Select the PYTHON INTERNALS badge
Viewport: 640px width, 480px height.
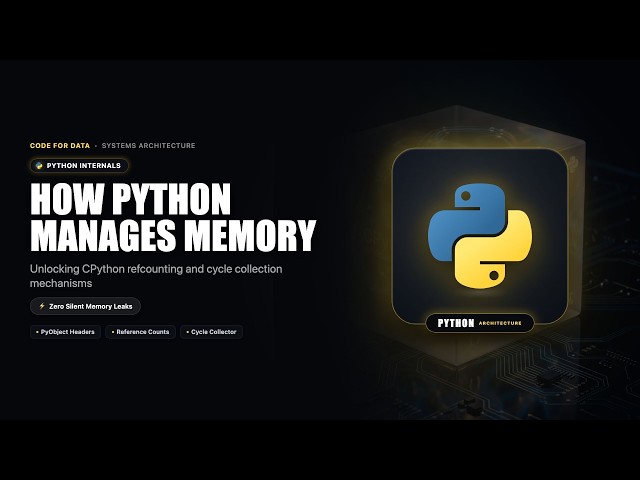point(79,165)
